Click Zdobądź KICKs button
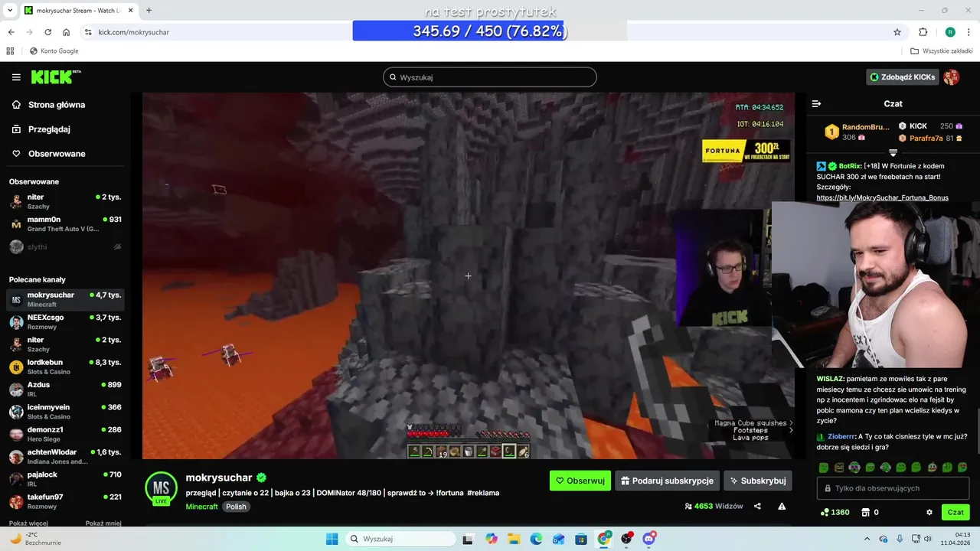Viewport: 980px width, 551px height. coord(902,77)
